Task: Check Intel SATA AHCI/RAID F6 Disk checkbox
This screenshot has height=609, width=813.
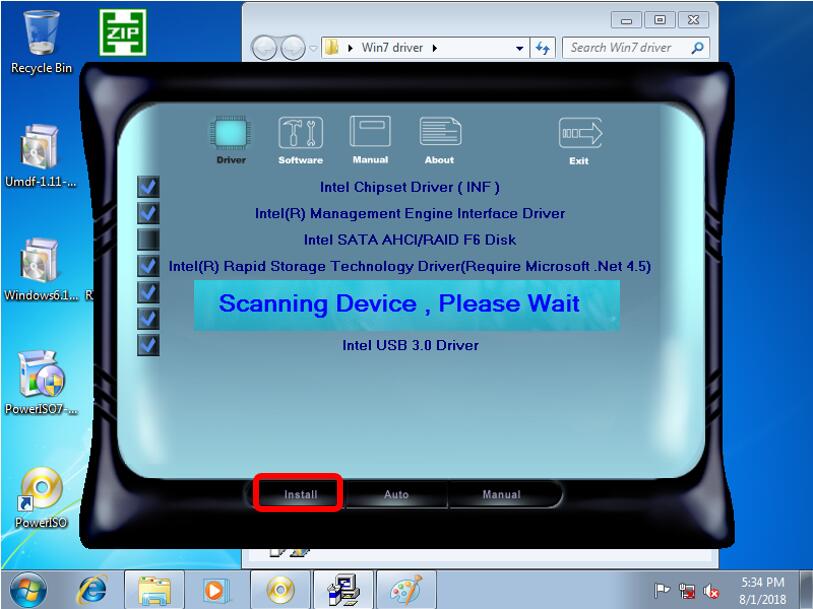Action: (x=148, y=239)
